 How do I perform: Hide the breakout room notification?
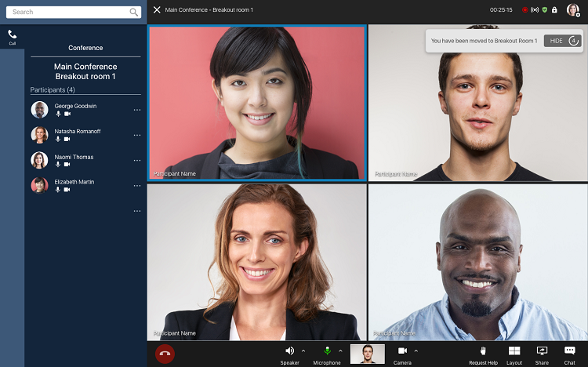coord(557,41)
